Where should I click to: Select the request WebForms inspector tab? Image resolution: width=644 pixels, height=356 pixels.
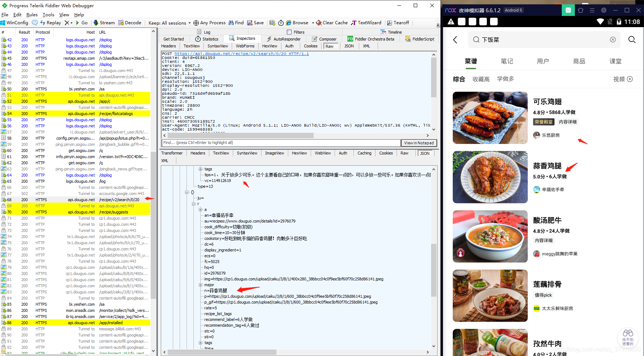point(245,46)
